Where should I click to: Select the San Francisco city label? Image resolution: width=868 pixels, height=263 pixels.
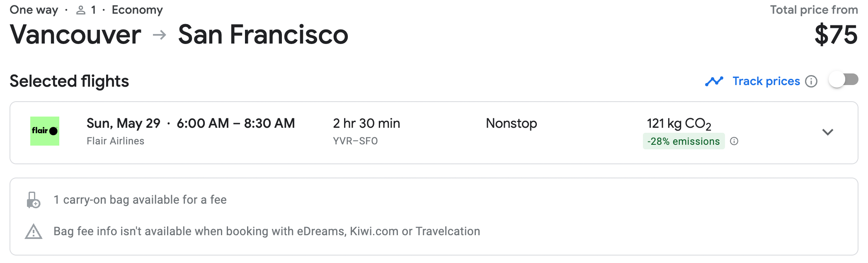point(263,35)
